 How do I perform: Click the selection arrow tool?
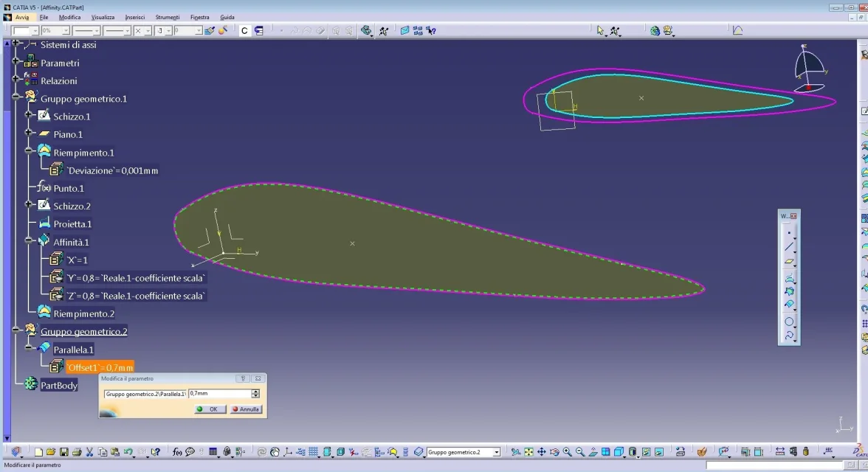(x=601, y=30)
